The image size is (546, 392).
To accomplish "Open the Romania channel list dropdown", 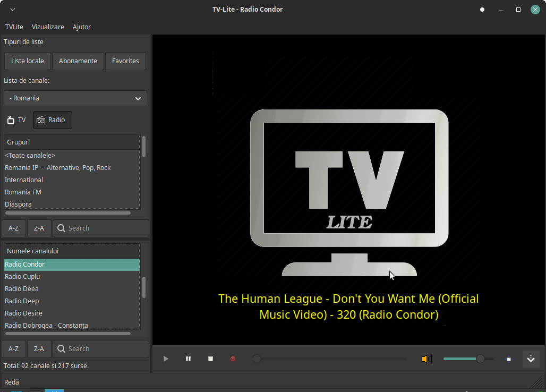I will click(x=75, y=98).
